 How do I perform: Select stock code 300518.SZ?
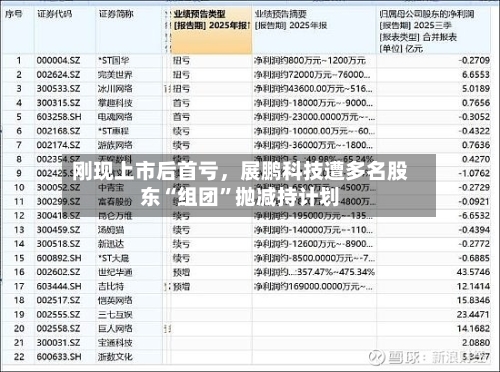point(58,244)
